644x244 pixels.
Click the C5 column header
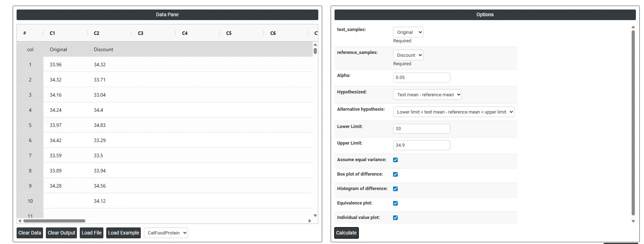click(242, 33)
